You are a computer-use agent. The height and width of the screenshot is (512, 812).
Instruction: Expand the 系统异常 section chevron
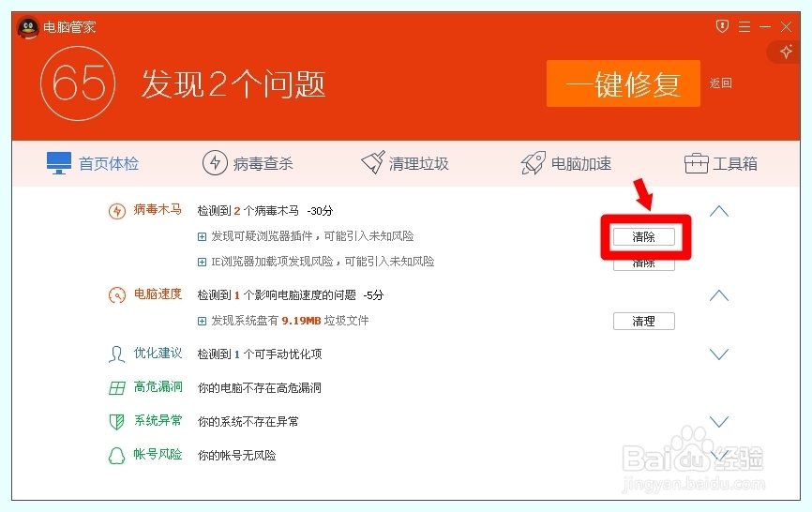[x=719, y=421]
